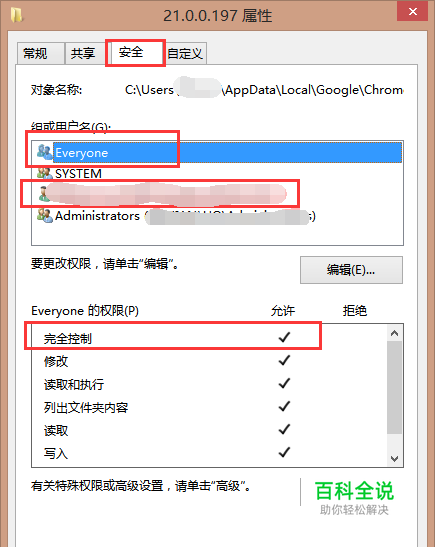
Task: Click the permissions list up arrow
Action: point(395,333)
